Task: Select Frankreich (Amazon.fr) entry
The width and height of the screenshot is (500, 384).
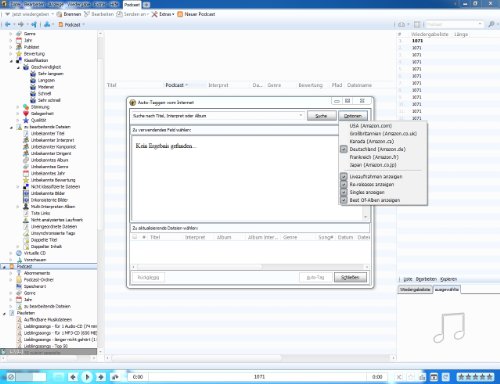Action: coord(374,157)
